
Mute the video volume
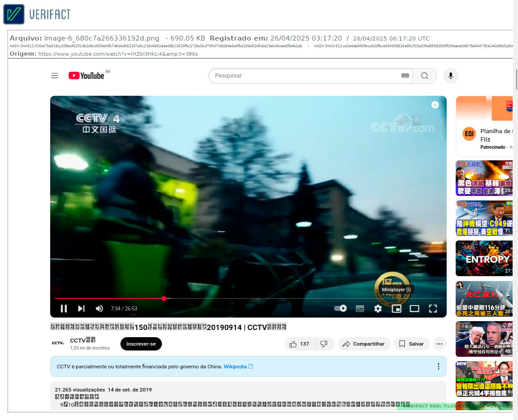(99, 308)
